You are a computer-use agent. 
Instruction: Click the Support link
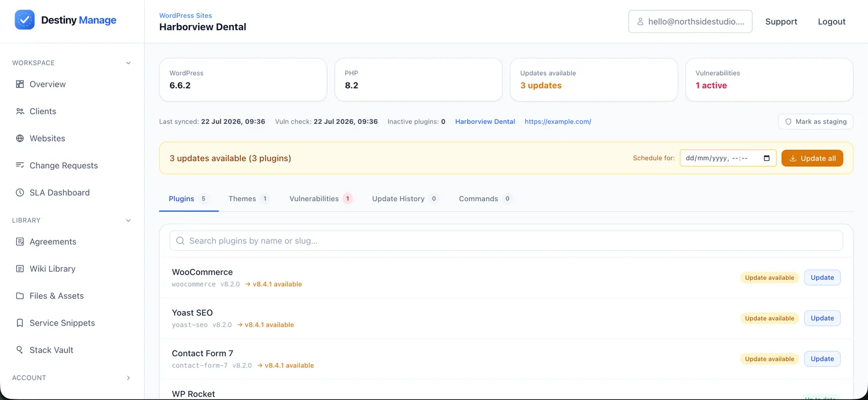tap(781, 21)
